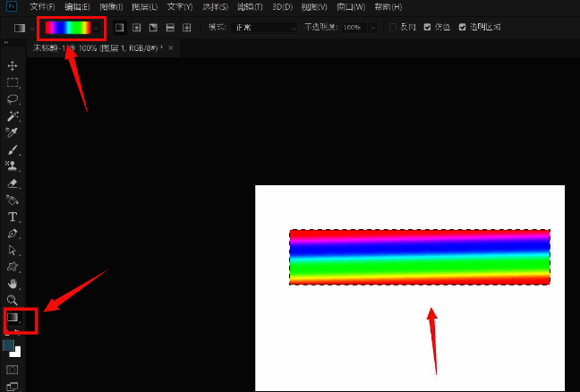This screenshot has height=392, width=580.
Task: Open the gradient picker dropdown arrow
Action: (x=97, y=28)
